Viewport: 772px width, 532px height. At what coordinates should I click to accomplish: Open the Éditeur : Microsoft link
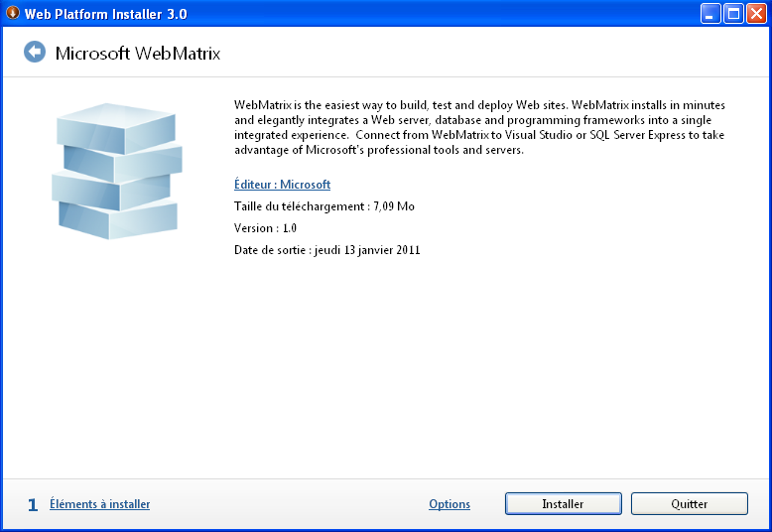click(x=282, y=185)
